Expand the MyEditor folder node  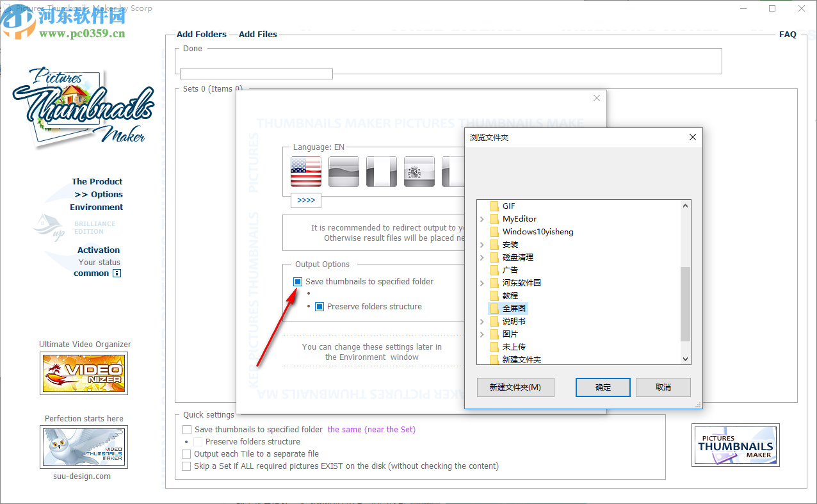click(x=482, y=219)
